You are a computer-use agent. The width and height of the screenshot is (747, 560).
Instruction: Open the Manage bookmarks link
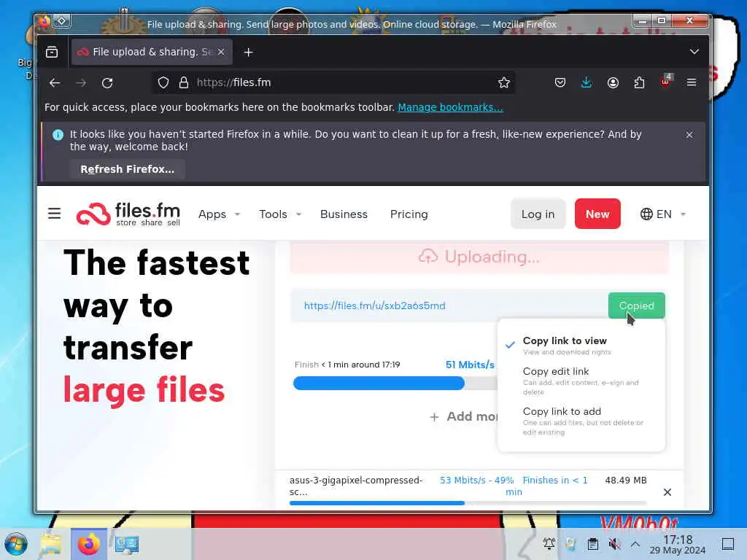tap(450, 107)
